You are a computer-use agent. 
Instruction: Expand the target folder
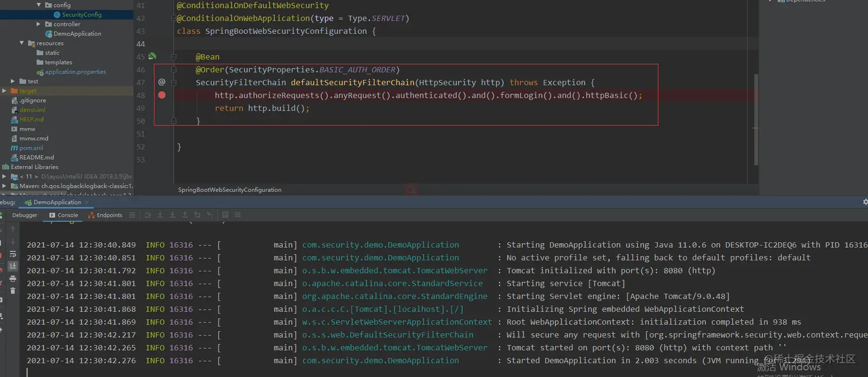[5, 91]
